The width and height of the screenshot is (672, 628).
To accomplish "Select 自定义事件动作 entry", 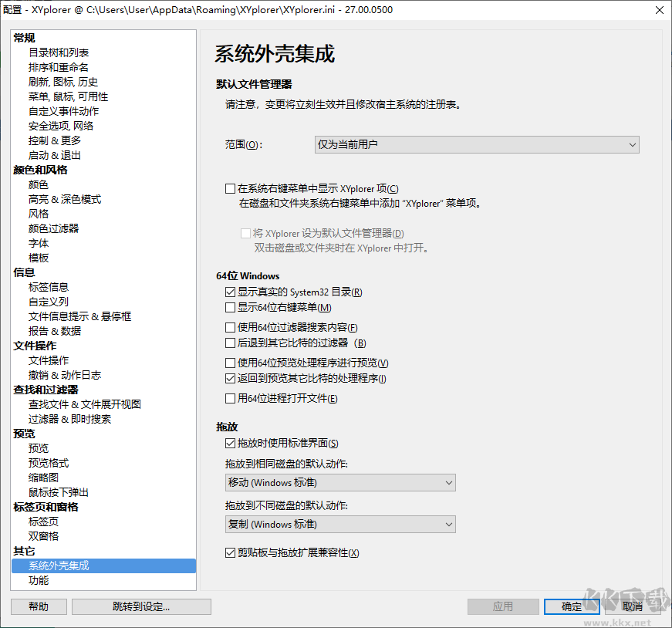I will point(63,111).
